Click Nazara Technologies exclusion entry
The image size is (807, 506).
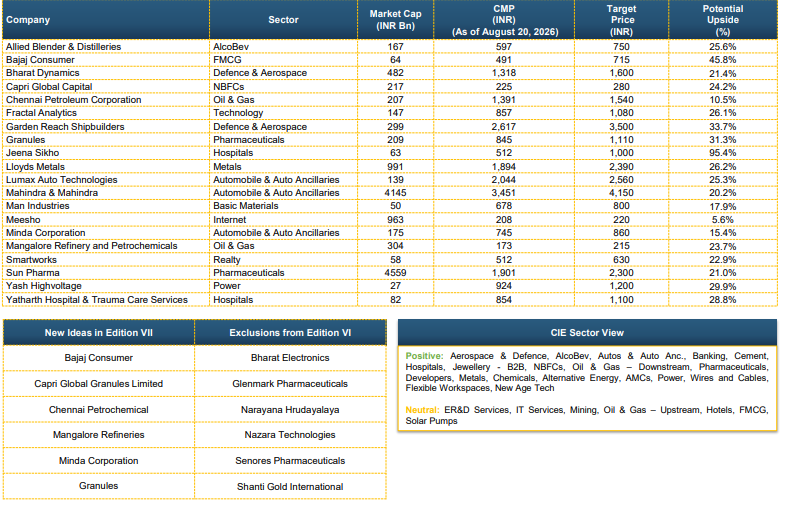point(290,435)
